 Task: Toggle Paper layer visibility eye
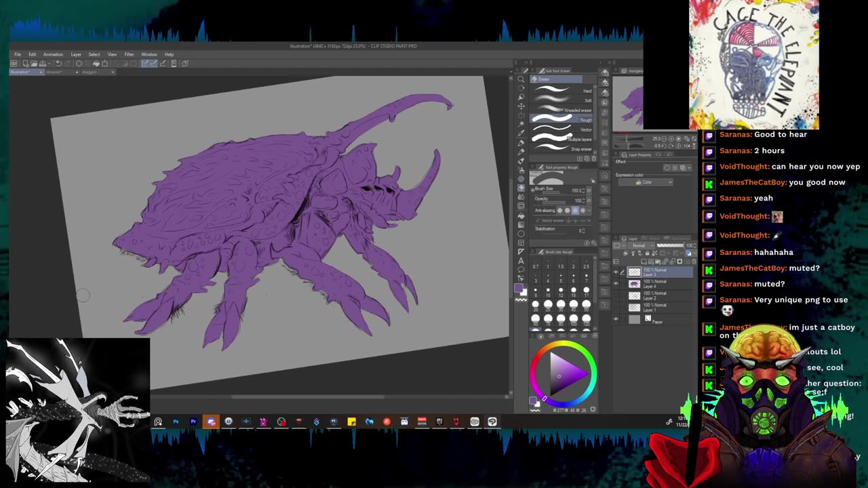(616, 319)
